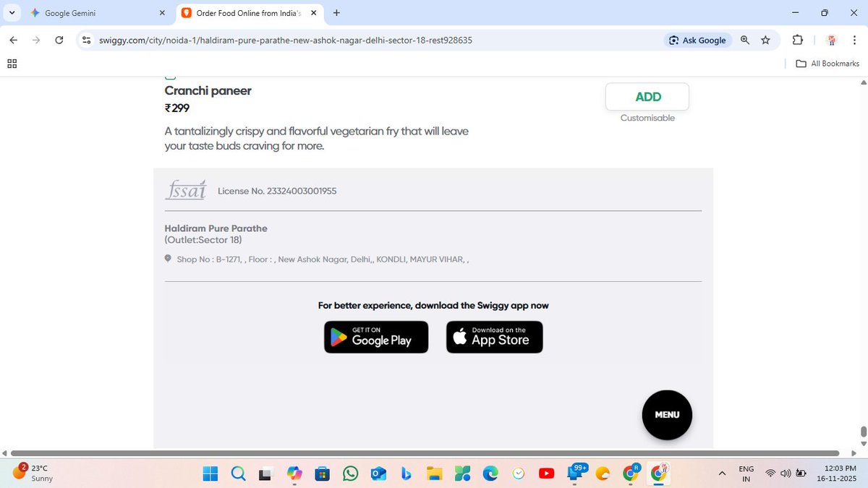Open the taskbar app with 99+ badge
868x488 pixels.
coord(576,472)
